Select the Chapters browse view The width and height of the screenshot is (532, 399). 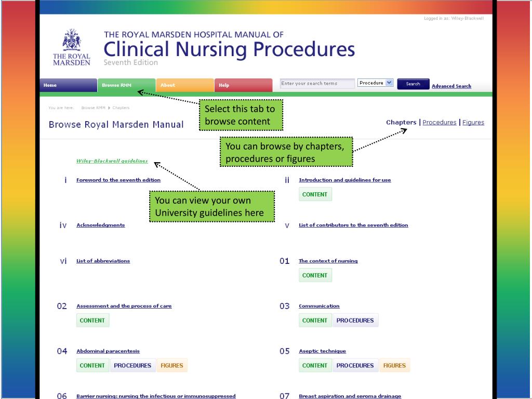pos(401,122)
